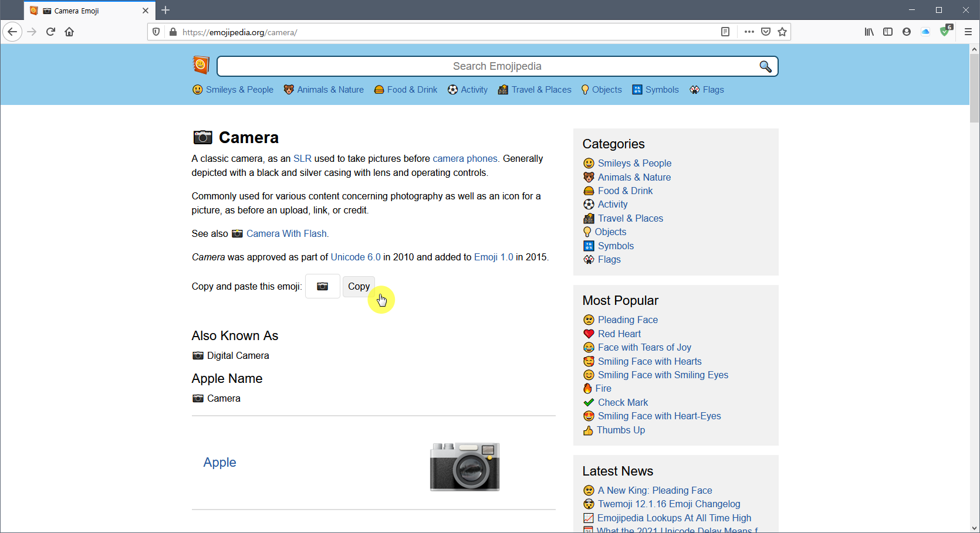The width and height of the screenshot is (980, 533).
Task: Click the browser Back arrow
Action: 12,32
